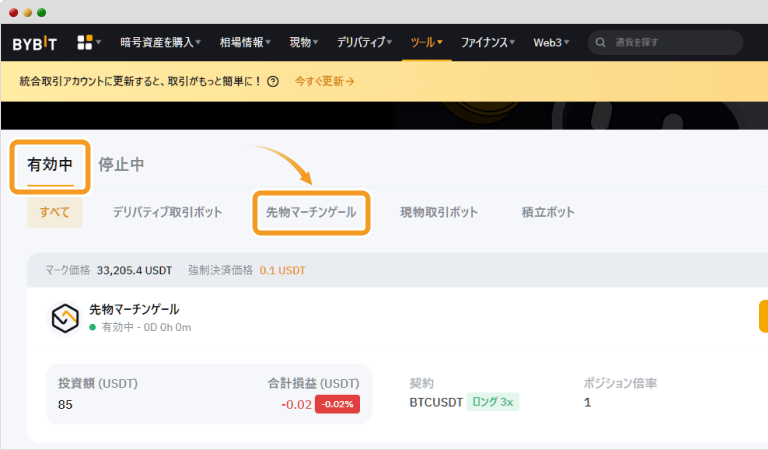Click the Bybit logo
The height and width of the screenshot is (450, 768).
pyautogui.click(x=35, y=44)
